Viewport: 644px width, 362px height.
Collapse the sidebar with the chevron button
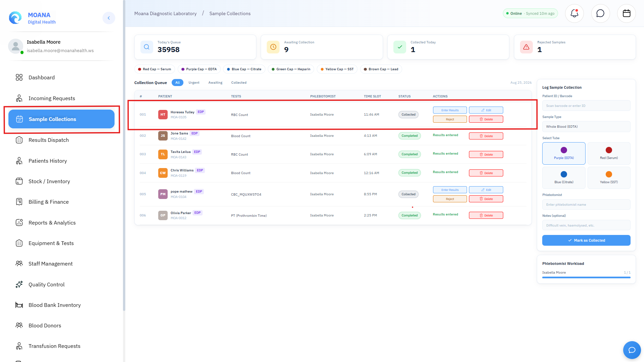click(109, 18)
